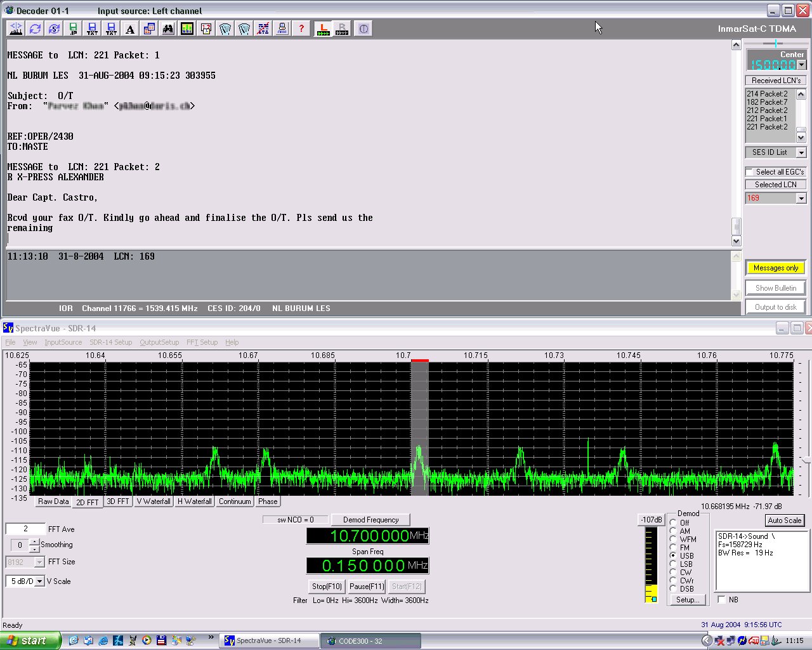Enable the NB noise blanker checkbox
Screen dimensions: 812x650
[721, 599]
